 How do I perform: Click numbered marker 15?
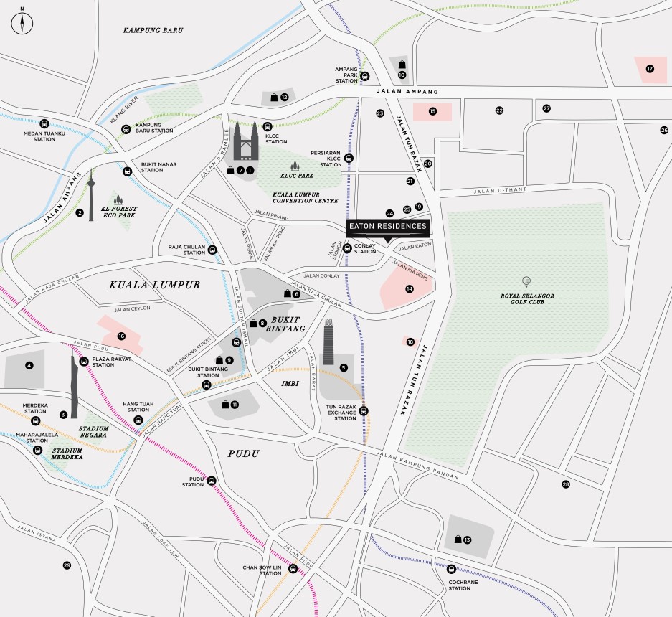coord(432,111)
